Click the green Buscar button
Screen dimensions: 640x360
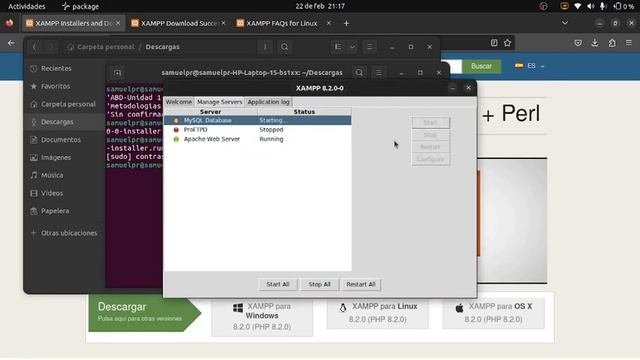tap(481, 66)
